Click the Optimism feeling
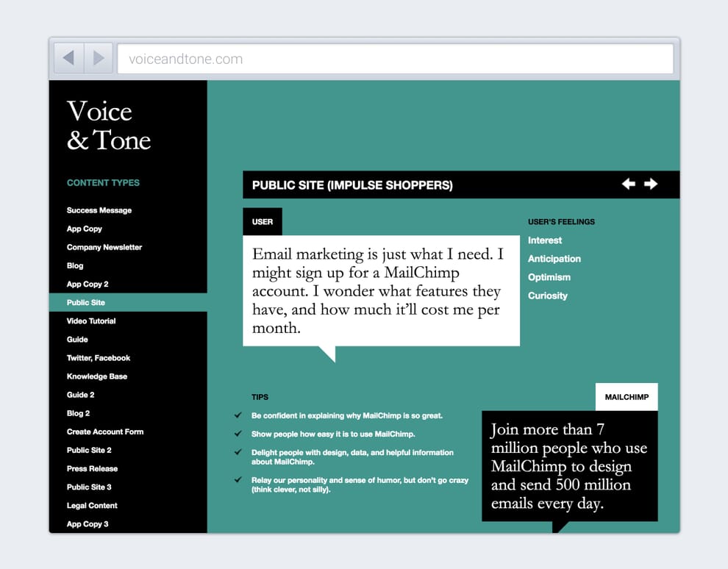Screen dimensions: 728x569 [549, 277]
